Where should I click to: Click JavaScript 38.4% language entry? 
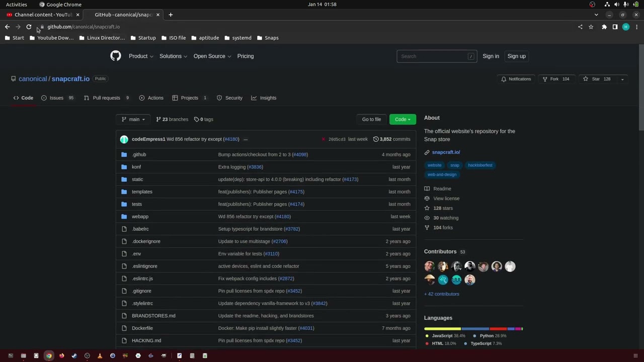[445, 336]
